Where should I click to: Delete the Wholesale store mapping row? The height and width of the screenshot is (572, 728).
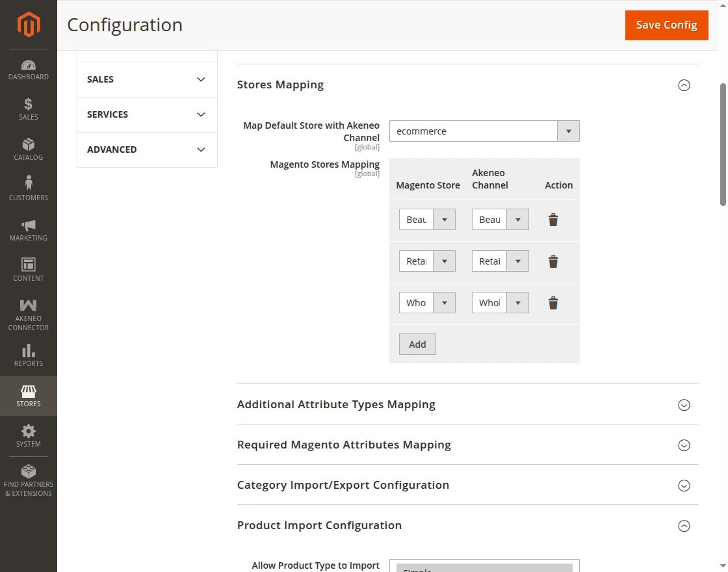tap(553, 303)
